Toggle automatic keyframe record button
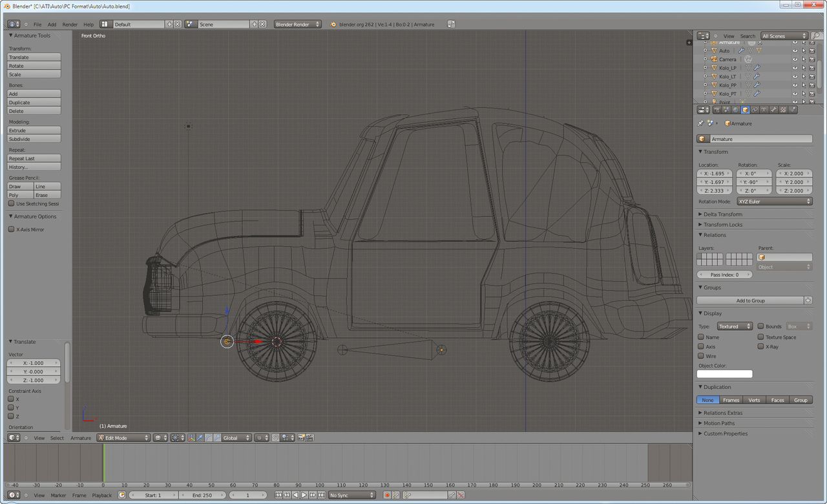The height and width of the screenshot is (504, 827). (x=387, y=495)
